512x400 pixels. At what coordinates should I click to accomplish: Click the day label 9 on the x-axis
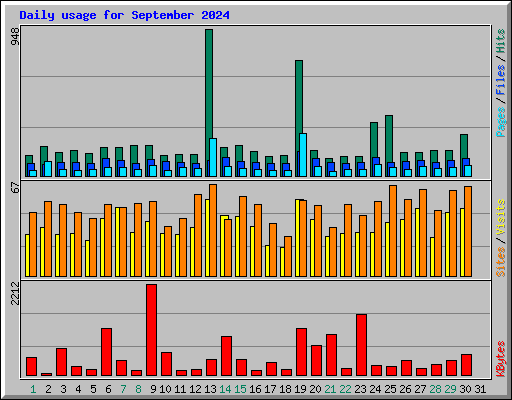(x=153, y=389)
